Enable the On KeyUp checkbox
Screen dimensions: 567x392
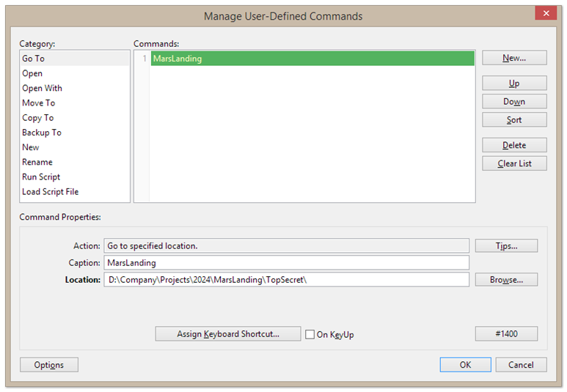click(x=310, y=334)
